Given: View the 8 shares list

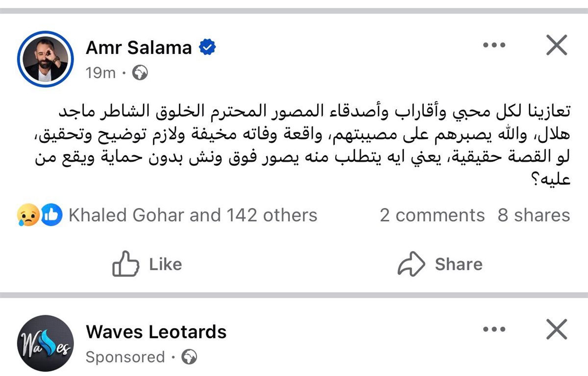Looking at the screenshot, I should tap(534, 215).
